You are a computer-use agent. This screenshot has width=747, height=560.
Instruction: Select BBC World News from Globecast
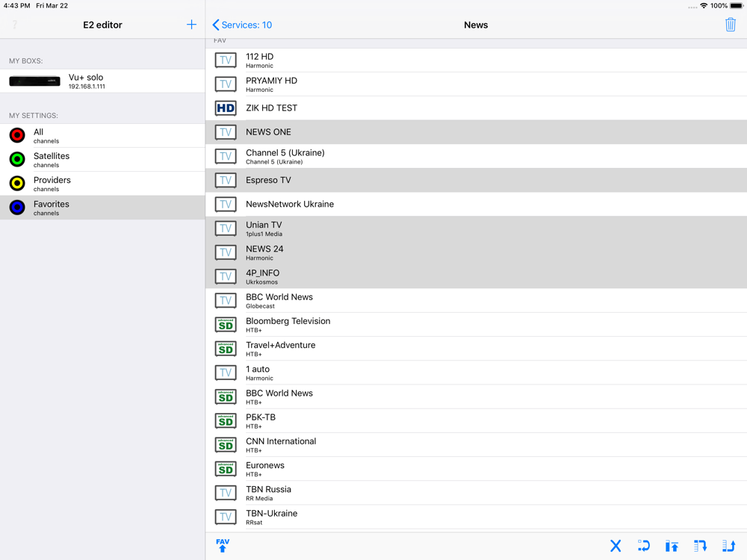click(x=476, y=300)
